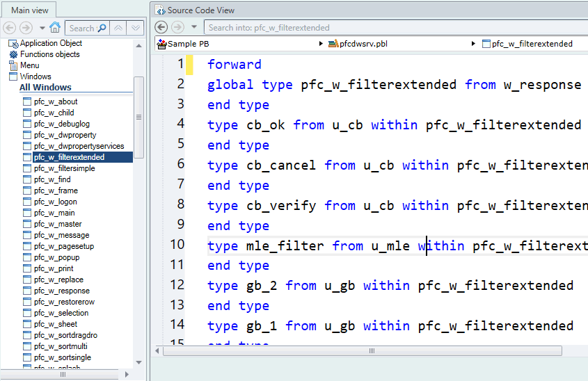
Task: Click back arrow in Source Code View
Action: (x=161, y=27)
